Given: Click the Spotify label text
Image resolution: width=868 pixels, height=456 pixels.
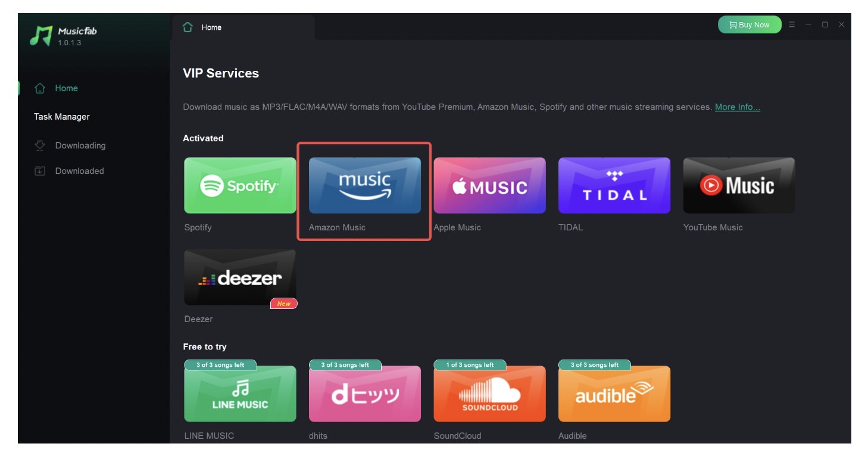Looking at the screenshot, I should [198, 227].
